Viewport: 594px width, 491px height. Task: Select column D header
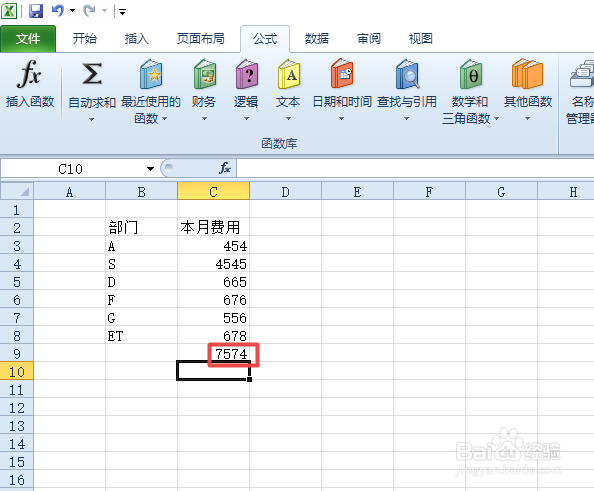click(285, 192)
